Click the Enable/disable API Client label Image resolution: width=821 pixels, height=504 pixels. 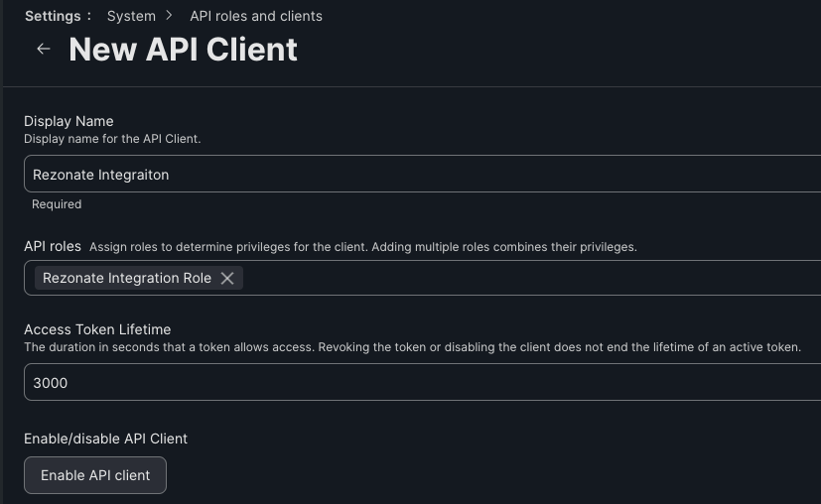(x=105, y=439)
